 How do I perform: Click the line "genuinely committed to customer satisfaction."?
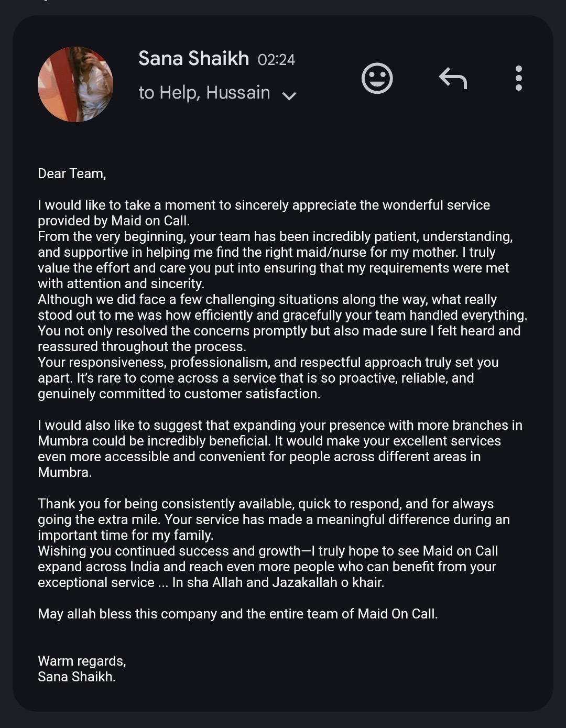click(179, 394)
